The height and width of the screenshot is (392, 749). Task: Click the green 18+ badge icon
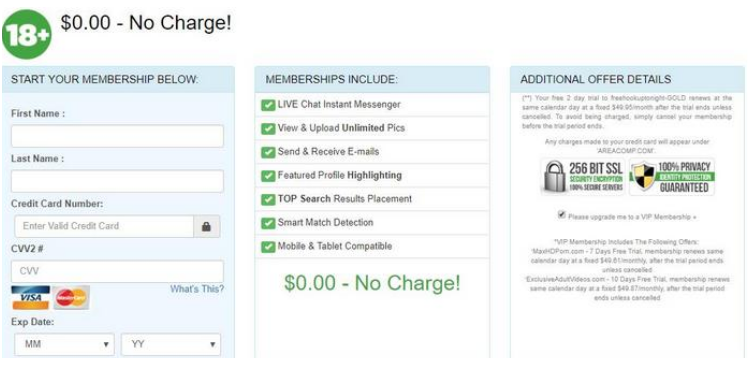(x=26, y=34)
